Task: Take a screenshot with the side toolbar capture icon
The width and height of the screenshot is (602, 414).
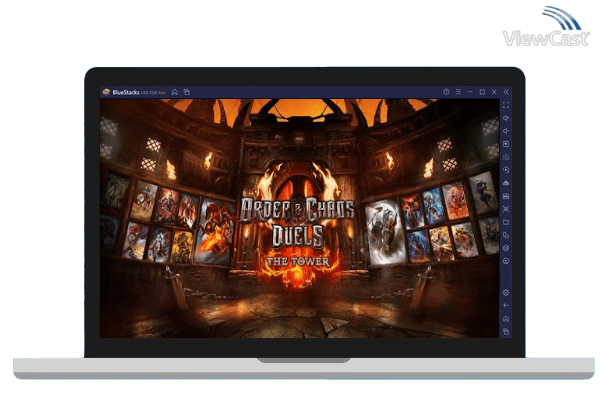Action: (506, 209)
